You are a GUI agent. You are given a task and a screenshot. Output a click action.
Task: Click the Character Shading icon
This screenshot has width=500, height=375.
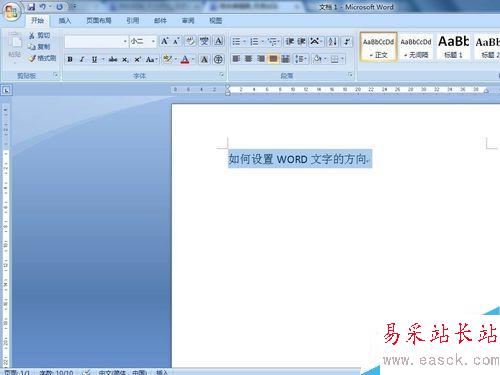(204, 59)
